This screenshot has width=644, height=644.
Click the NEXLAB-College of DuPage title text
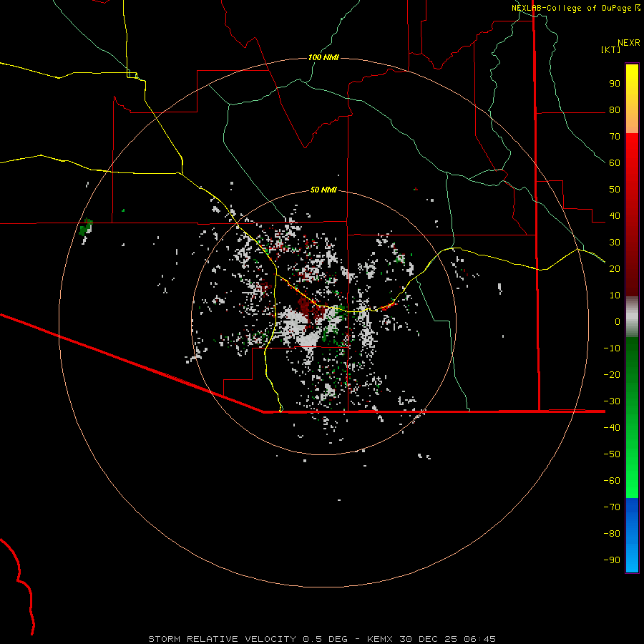pyautogui.click(x=571, y=8)
